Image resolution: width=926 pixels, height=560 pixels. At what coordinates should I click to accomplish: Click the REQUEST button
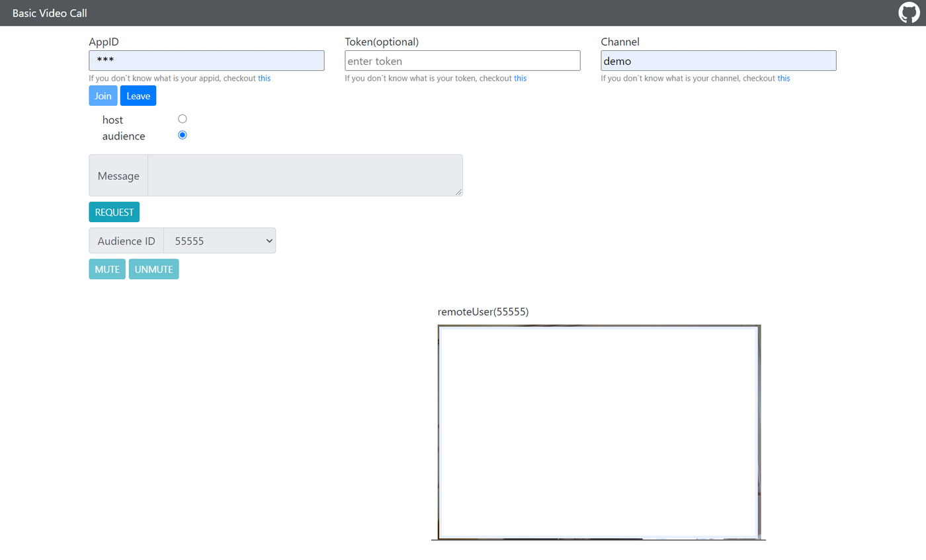114,212
